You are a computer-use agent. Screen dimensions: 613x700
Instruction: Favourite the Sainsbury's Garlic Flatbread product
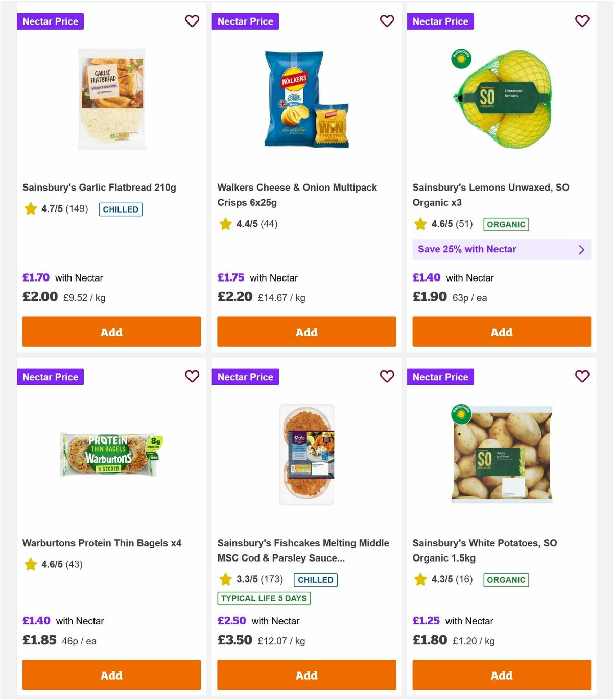coord(192,21)
